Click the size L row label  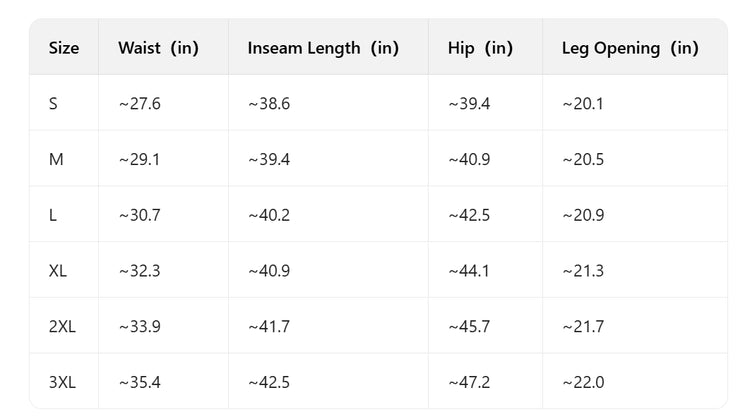pyautogui.click(x=53, y=215)
